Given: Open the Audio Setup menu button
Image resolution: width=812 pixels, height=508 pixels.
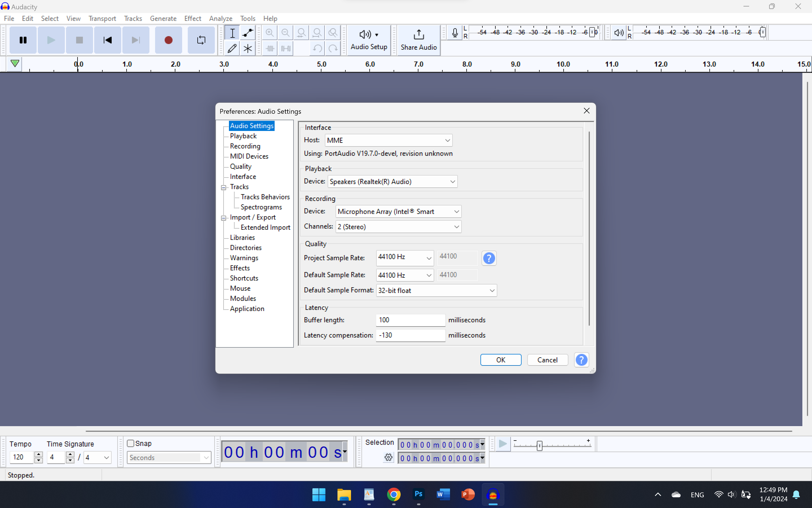Looking at the screenshot, I should coord(369,40).
